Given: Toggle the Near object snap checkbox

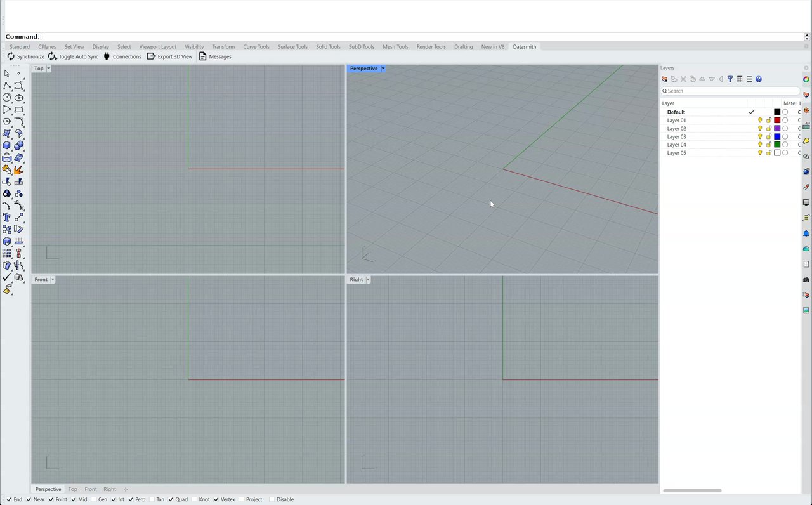Looking at the screenshot, I should 28,499.
